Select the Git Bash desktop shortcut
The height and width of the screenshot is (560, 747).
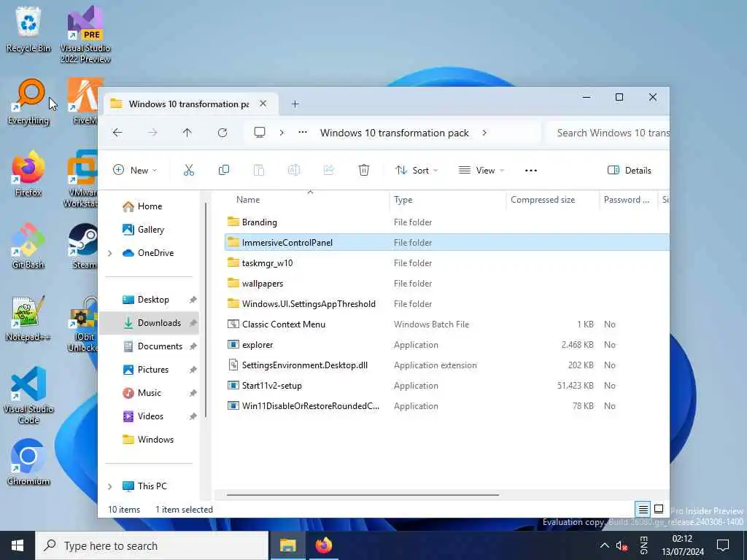28,246
